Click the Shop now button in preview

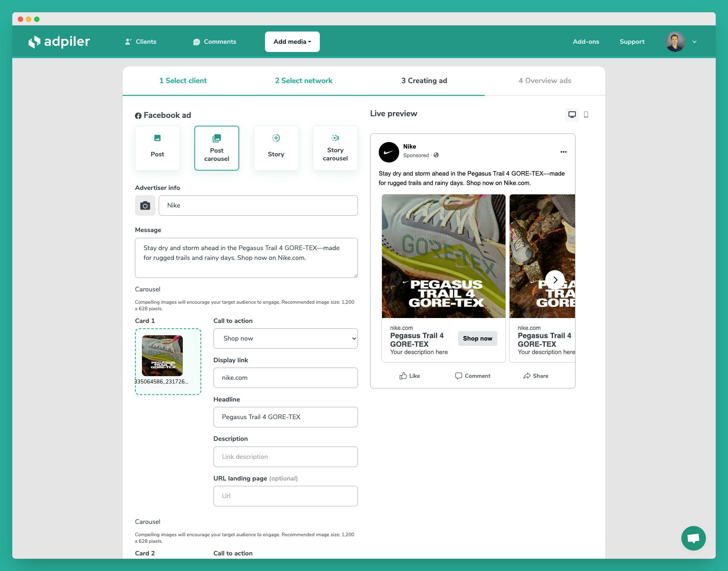point(478,339)
